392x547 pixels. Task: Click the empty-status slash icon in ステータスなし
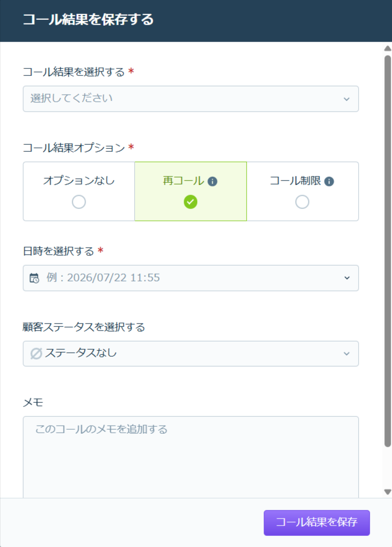[x=36, y=353]
